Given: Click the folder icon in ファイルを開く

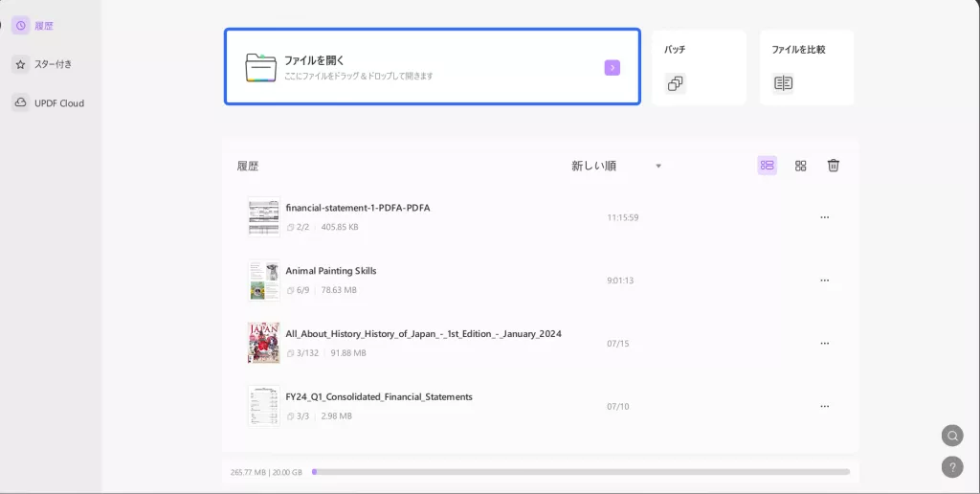Looking at the screenshot, I should pos(260,68).
